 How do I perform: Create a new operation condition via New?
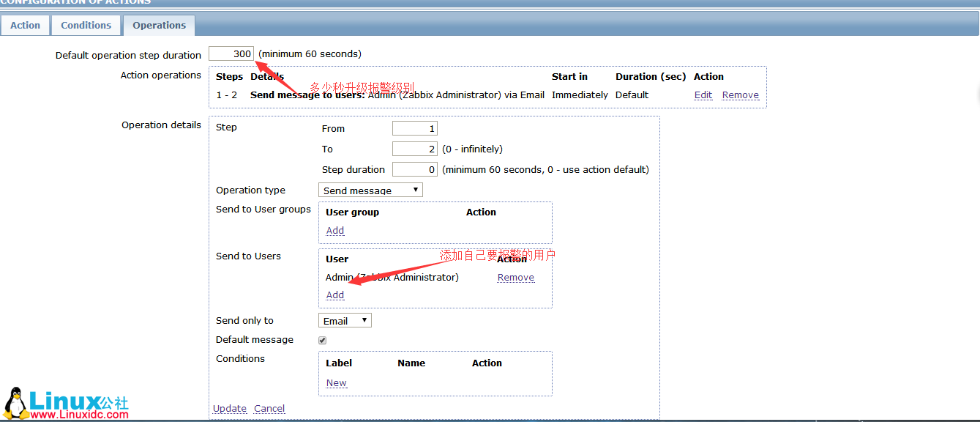pyautogui.click(x=336, y=382)
